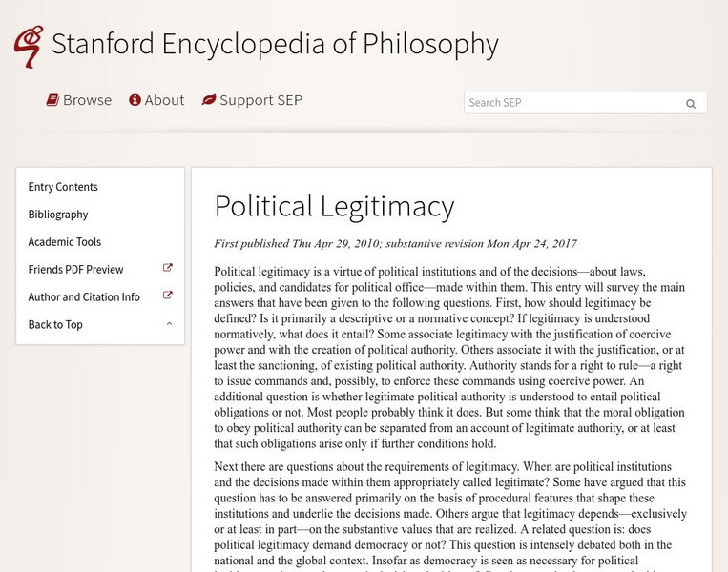Click the leaf icon beside Support SEP
The image size is (728, 572).
click(x=208, y=100)
